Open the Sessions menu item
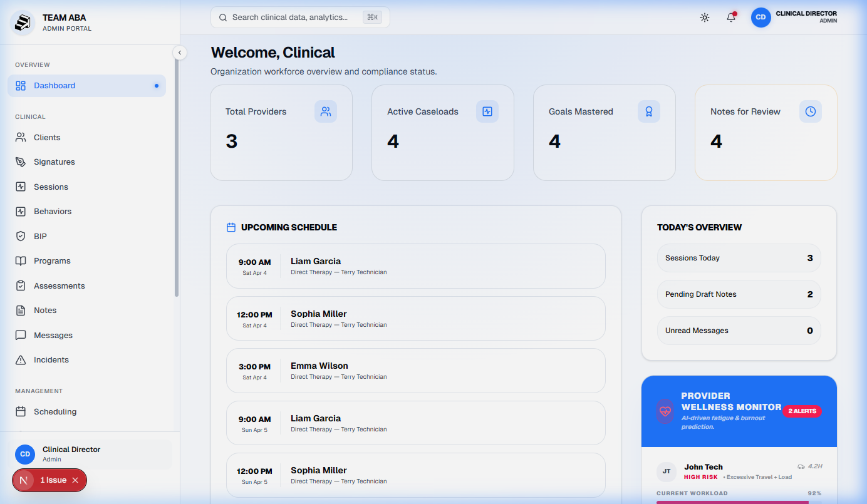This screenshot has width=867, height=504. click(x=86, y=187)
